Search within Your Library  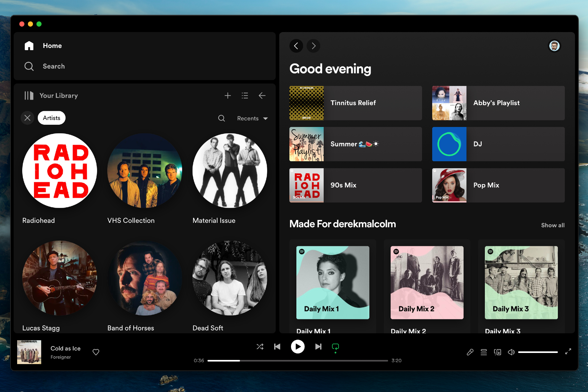[x=221, y=118]
